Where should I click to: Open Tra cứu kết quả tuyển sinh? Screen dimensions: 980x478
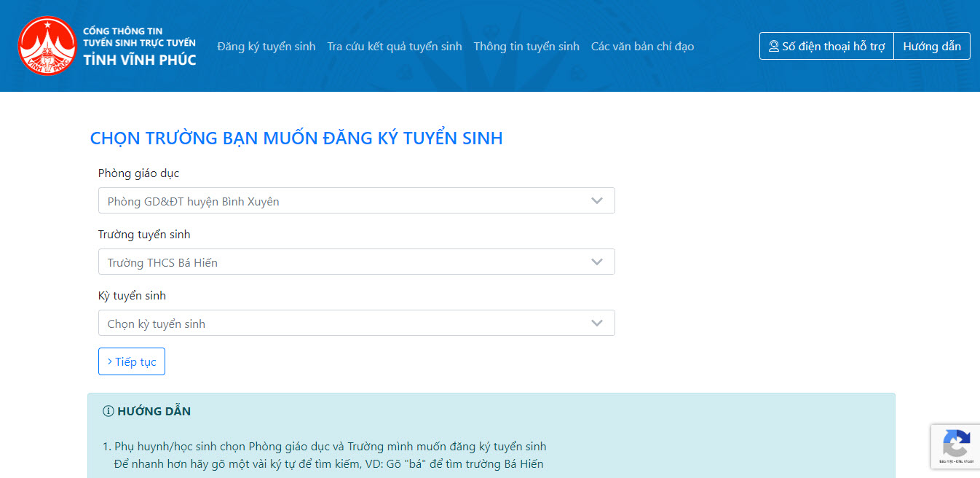click(x=395, y=46)
